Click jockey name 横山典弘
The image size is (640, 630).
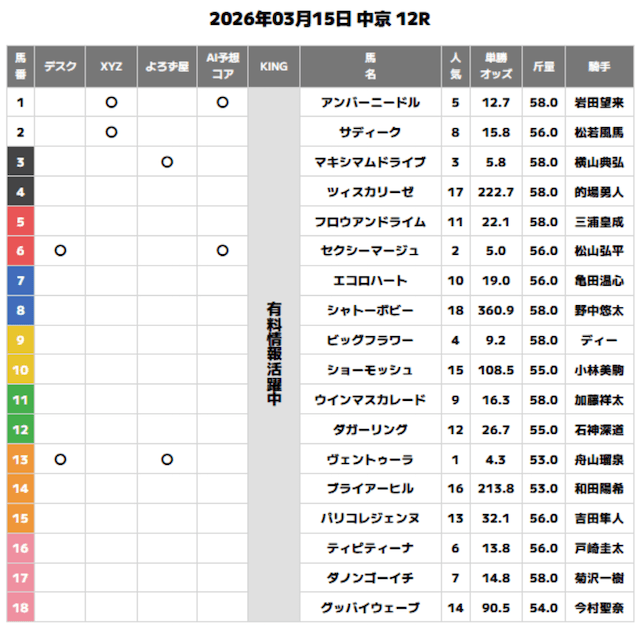[599, 162]
